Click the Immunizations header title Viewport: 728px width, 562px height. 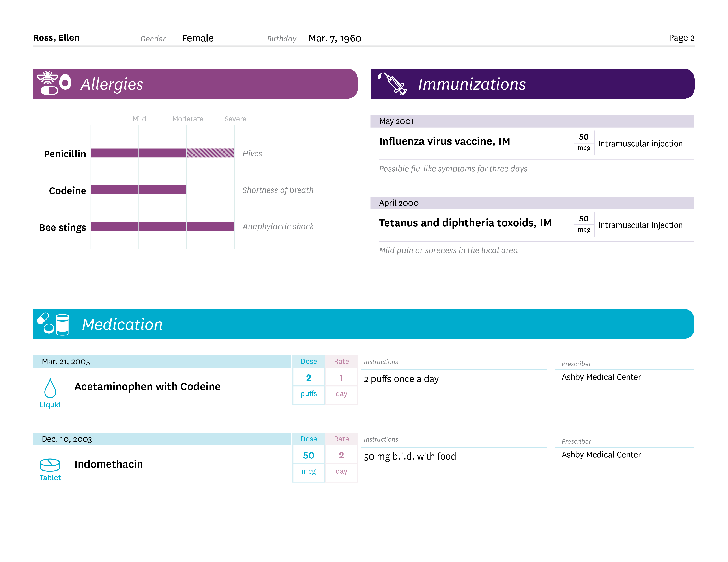[472, 84]
